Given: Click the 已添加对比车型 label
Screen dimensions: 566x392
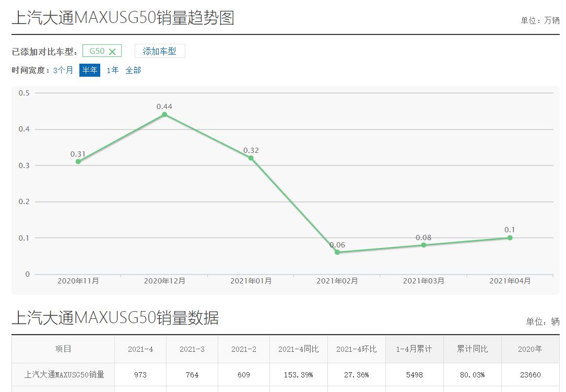Looking at the screenshot, I should 45,52.
